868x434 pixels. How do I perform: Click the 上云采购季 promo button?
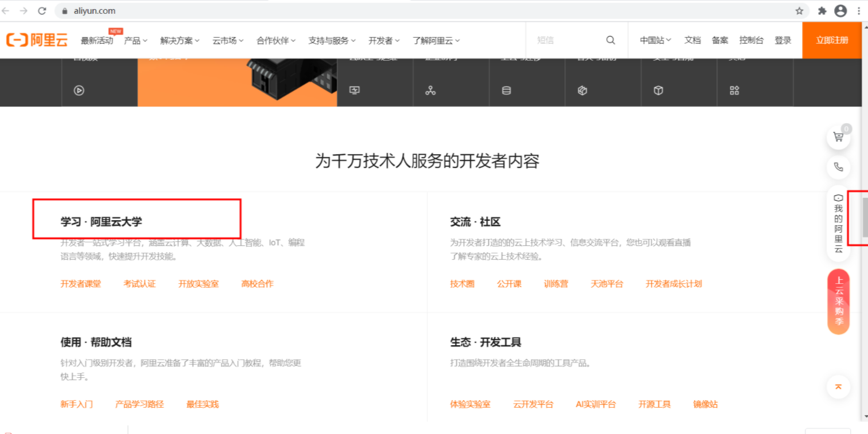838,302
